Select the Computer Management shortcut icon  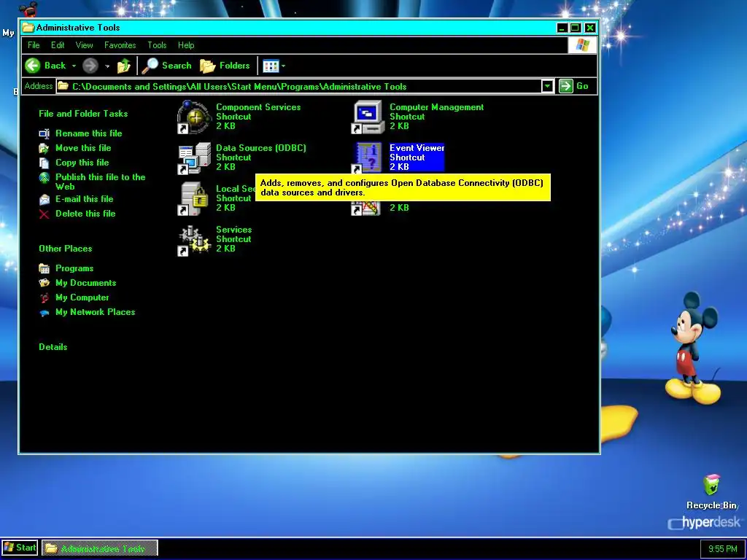tap(368, 117)
